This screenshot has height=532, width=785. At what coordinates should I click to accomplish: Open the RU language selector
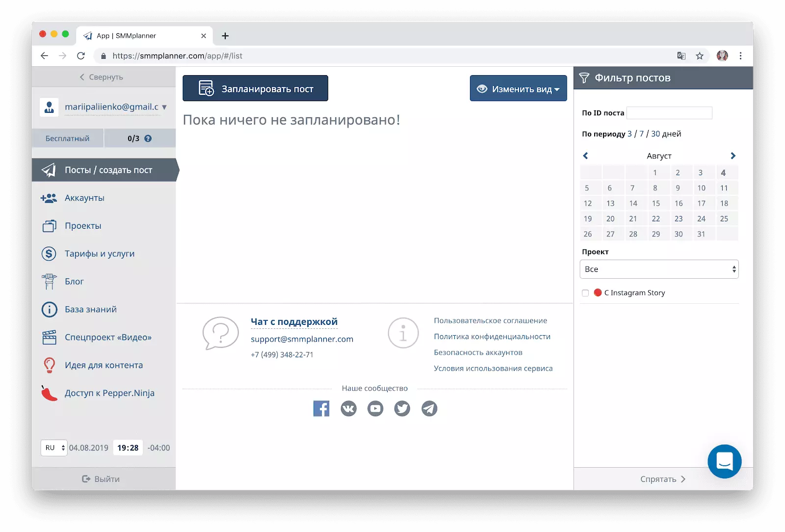pos(54,448)
